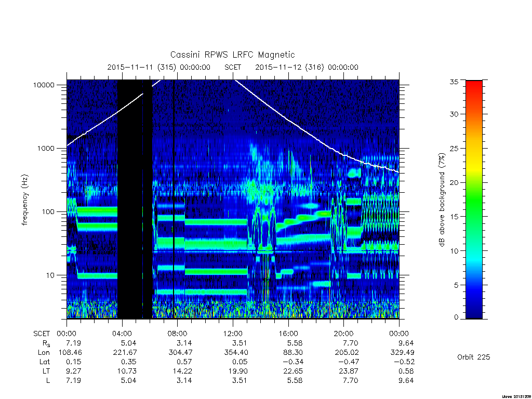Click the 30 dB colorbar label
Viewport: 532px width, 399px height.
454,114
